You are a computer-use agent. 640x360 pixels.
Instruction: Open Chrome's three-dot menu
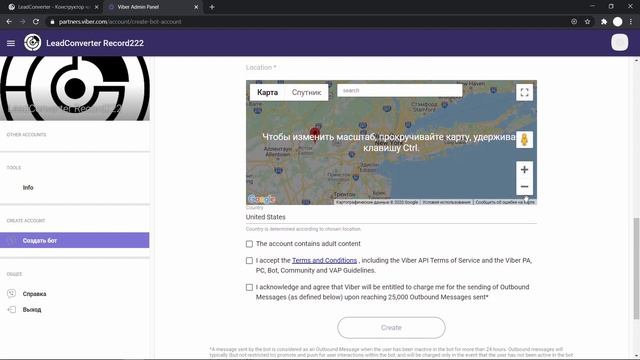point(631,22)
